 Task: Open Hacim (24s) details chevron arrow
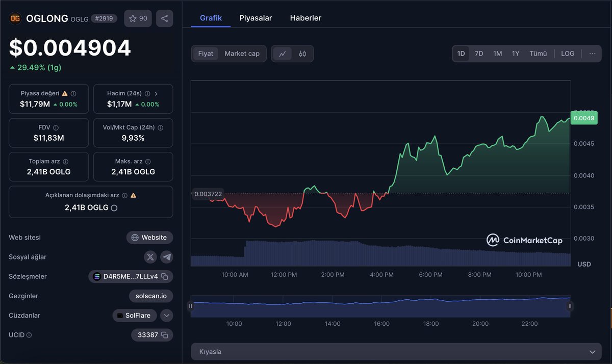click(156, 94)
